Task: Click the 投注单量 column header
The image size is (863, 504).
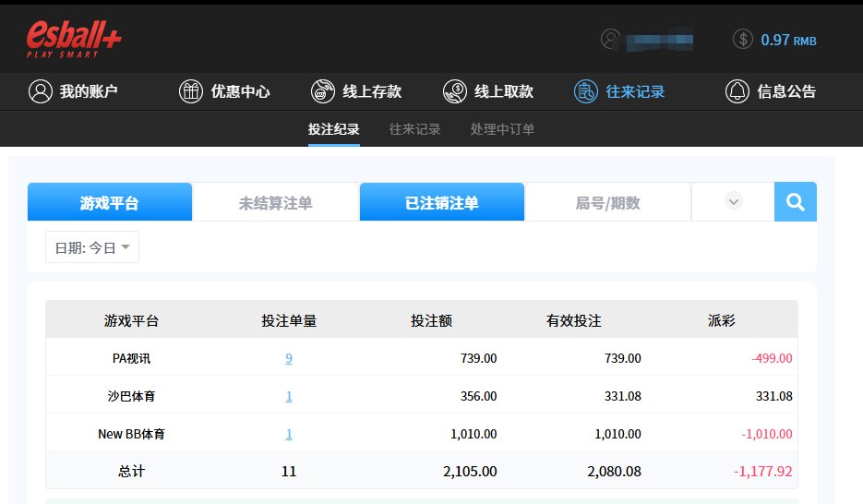Action: [289, 321]
